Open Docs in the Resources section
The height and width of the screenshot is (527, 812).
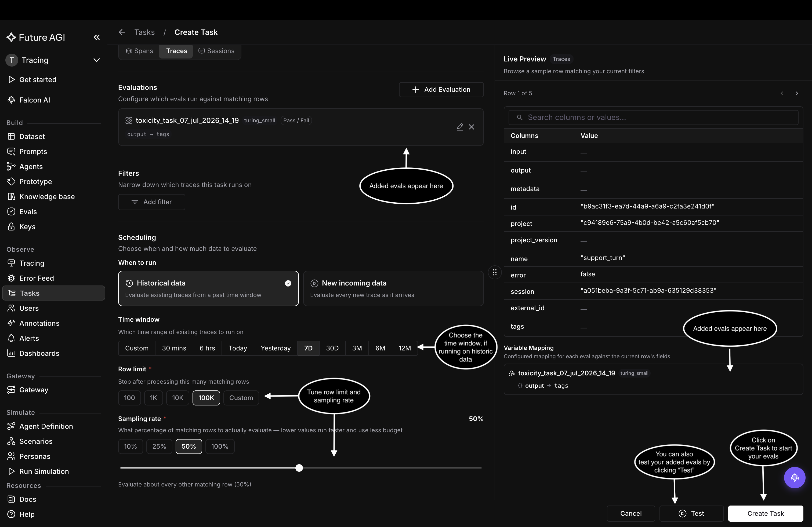pos(53,499)
